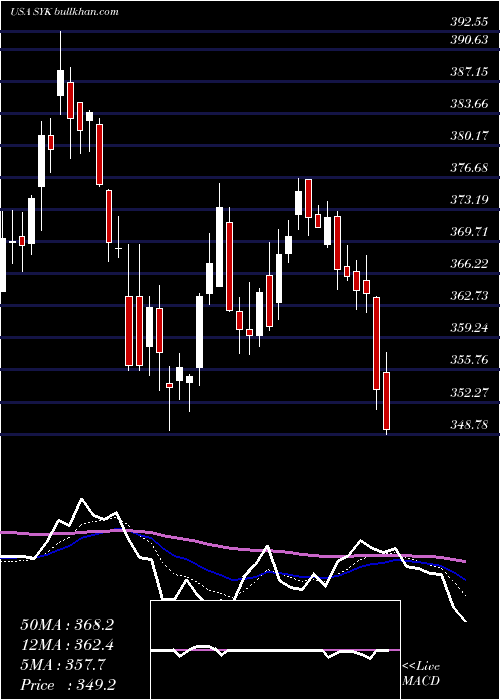
Task: Click the 366.22 price level label
Action: coord(469,264)
